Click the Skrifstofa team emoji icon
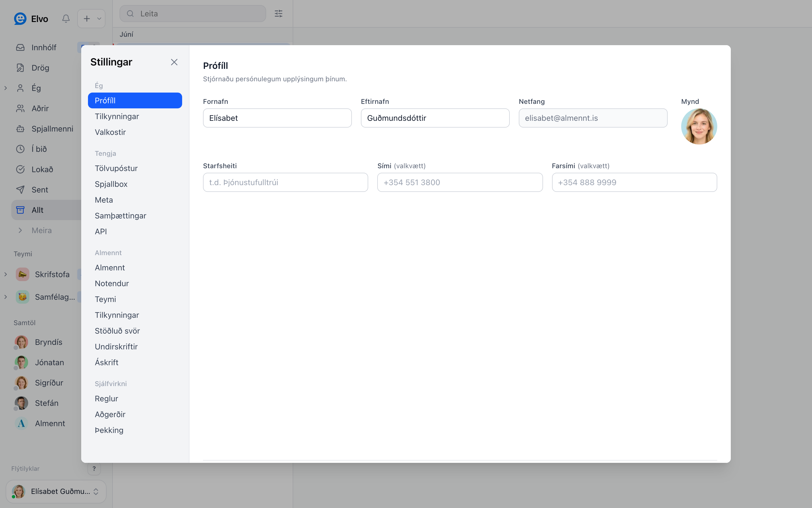812x508 pixels. (x=23, y=274)
